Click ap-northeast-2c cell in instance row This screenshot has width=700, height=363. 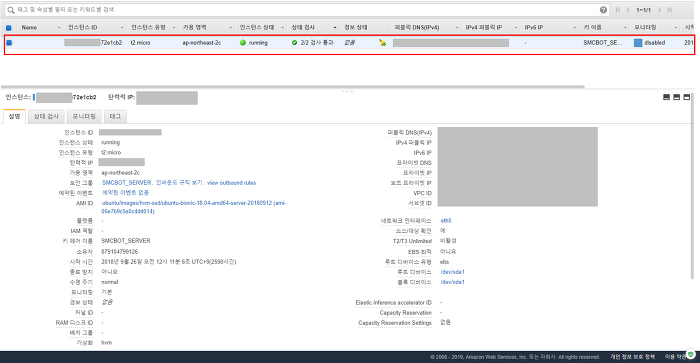[x=202, y=43]
